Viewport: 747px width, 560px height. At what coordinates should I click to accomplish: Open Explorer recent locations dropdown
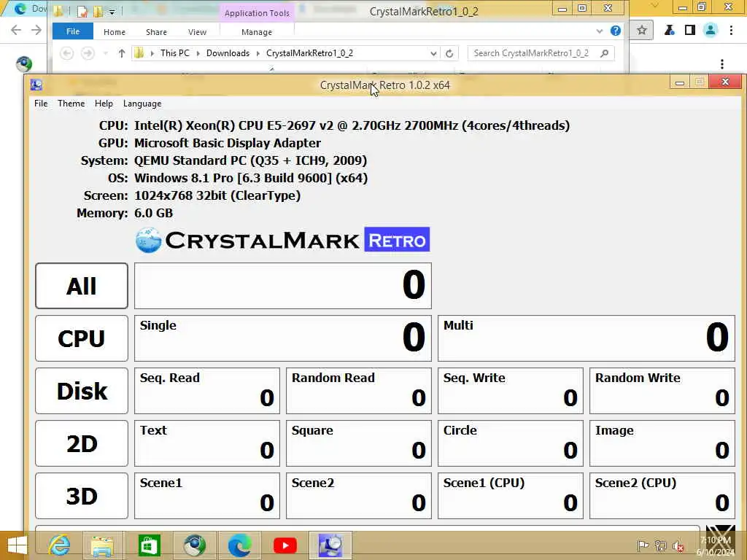(x=105, y=53)
